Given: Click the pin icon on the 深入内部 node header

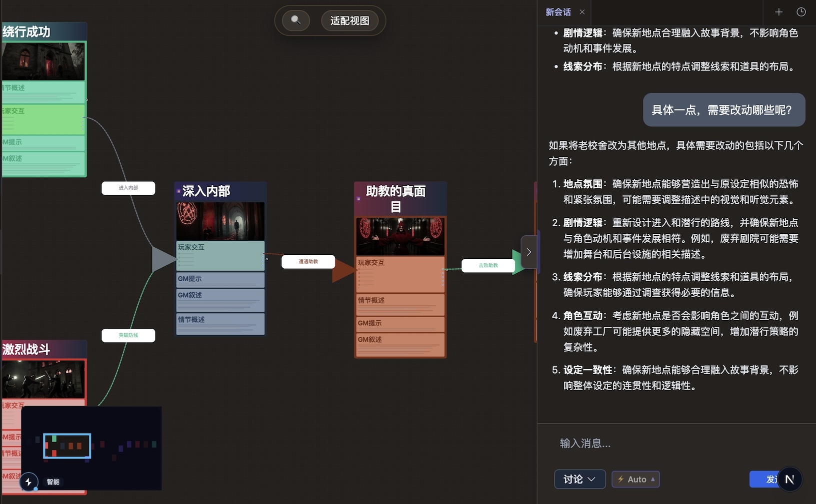Looking at the screenshot, I should [178, 191].
